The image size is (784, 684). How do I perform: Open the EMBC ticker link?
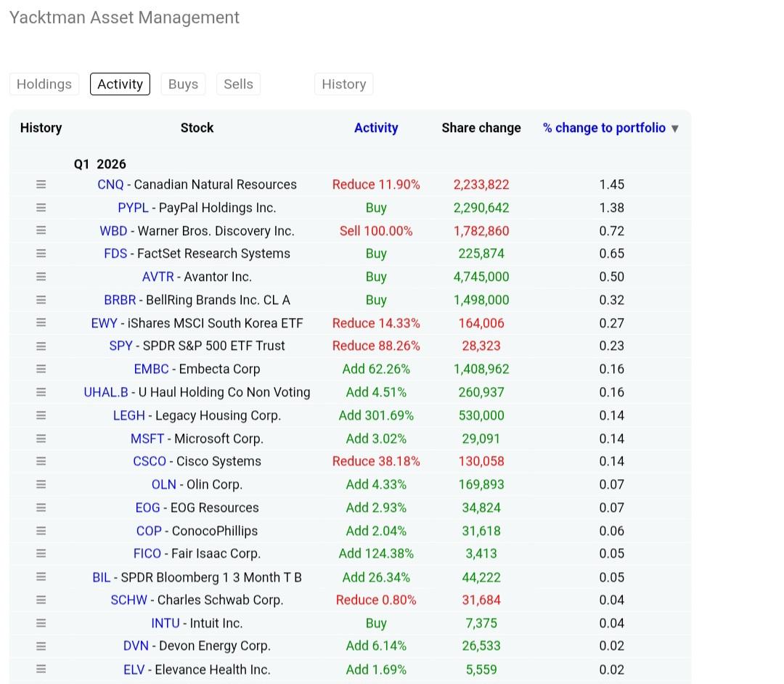coord(152,369)
